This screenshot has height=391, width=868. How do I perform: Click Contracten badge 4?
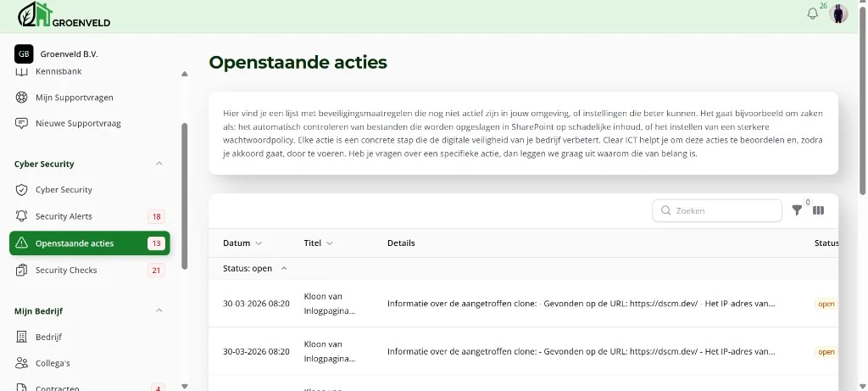click(158, 387)
